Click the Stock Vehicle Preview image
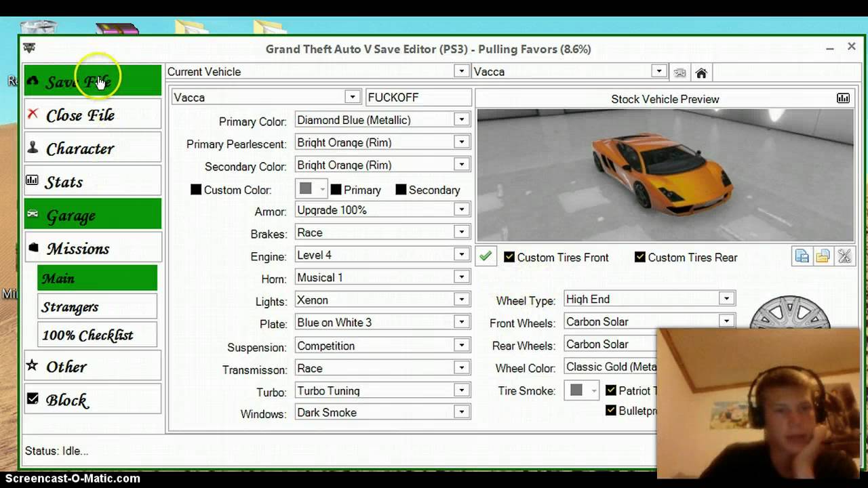This screenshot has width=868, height=488. point(665,175)
